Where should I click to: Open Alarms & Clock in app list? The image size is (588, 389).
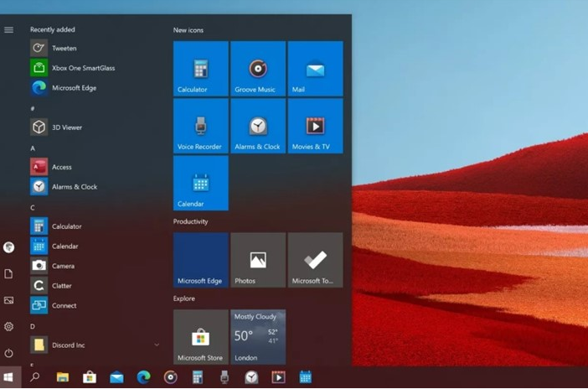click(x=94, y=187)
